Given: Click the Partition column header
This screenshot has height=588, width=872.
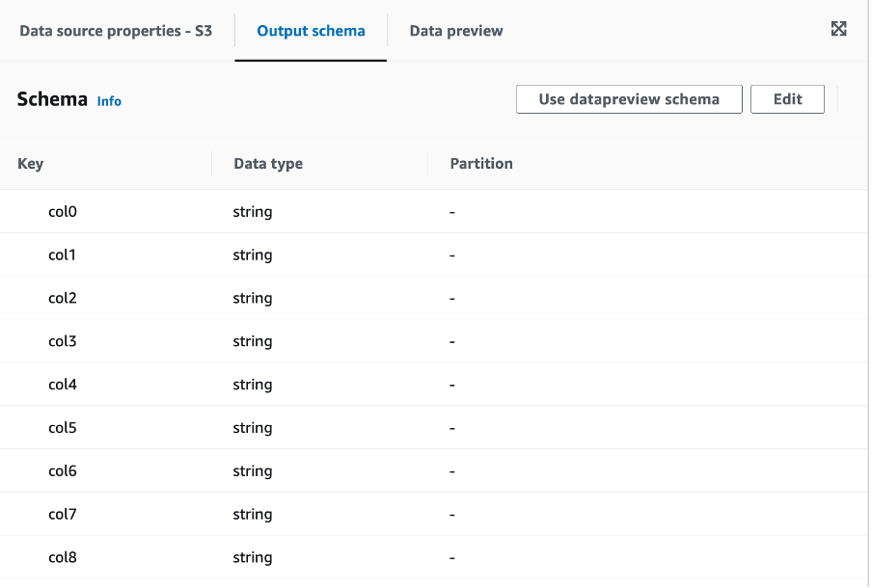Looking at the screenshot, I should tap(481, 164).
